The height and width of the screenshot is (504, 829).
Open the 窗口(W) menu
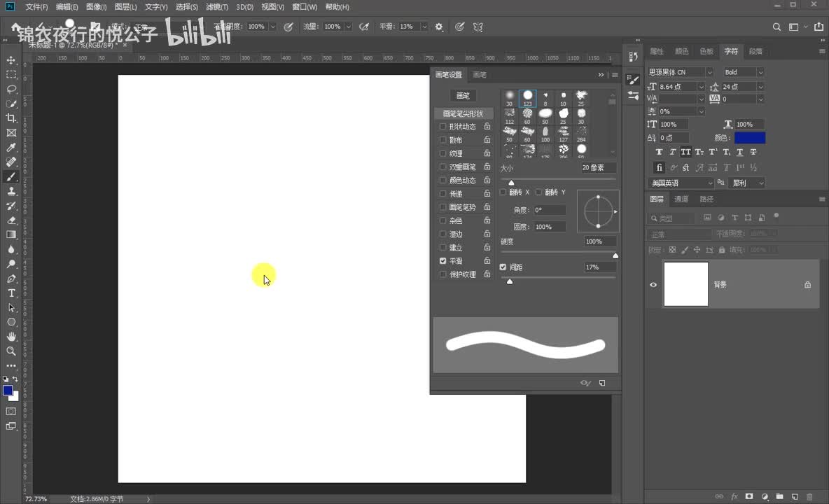(x=305, y=7)
